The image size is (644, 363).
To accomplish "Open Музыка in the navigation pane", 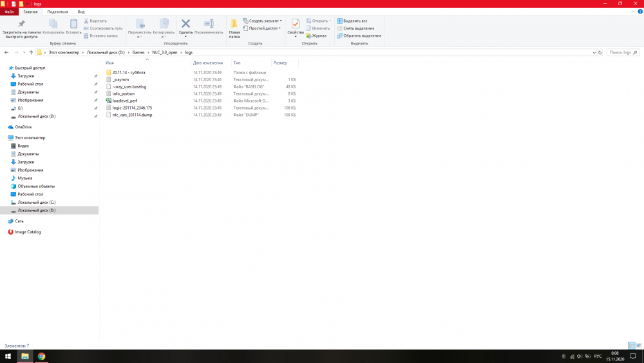I will click(x=24, y=178).
